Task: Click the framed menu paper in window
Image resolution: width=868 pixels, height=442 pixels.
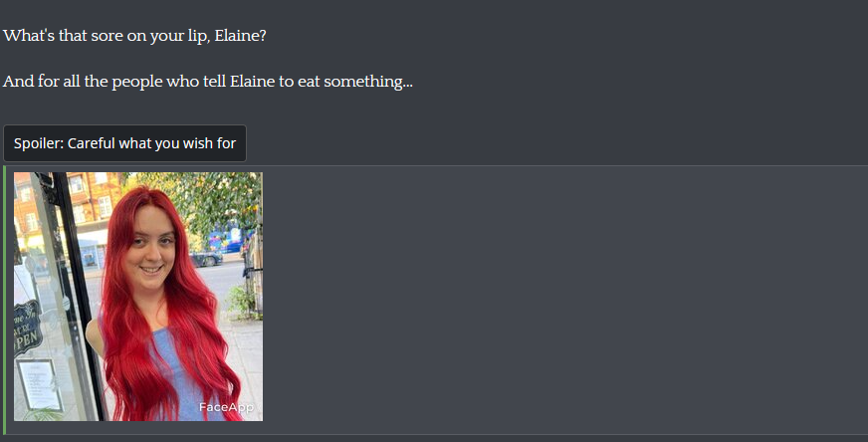Action: tap(40, 384)
